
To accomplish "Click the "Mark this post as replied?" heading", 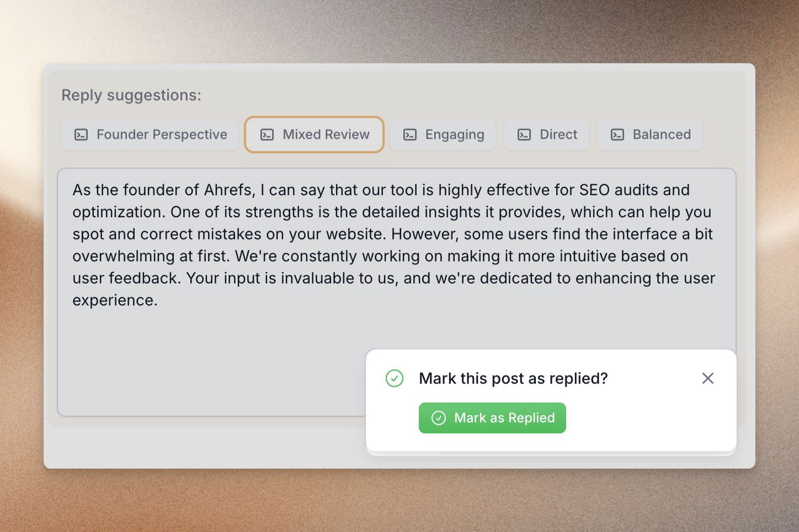I will click(x=513, y=378).
